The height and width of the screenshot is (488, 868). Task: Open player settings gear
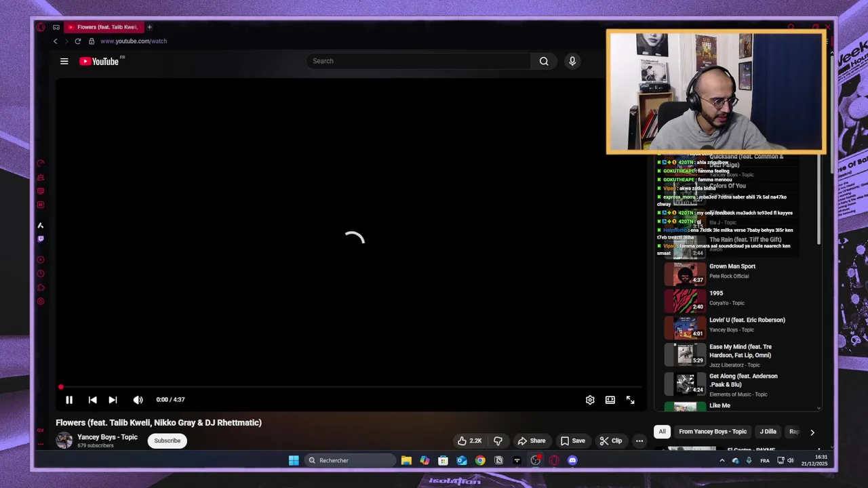point(590,400)
